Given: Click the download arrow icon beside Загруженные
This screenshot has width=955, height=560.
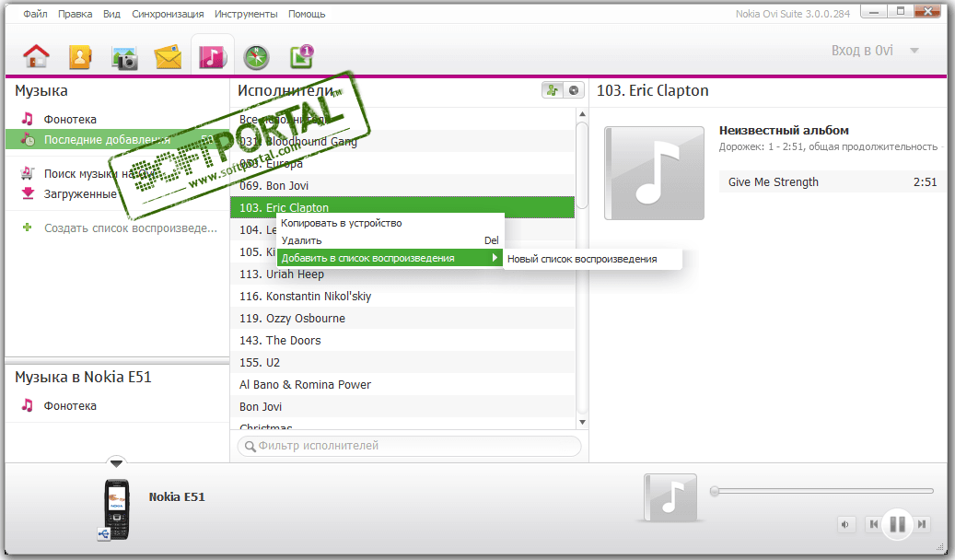Looking at the screenshot, I should (x=28, y=193).
